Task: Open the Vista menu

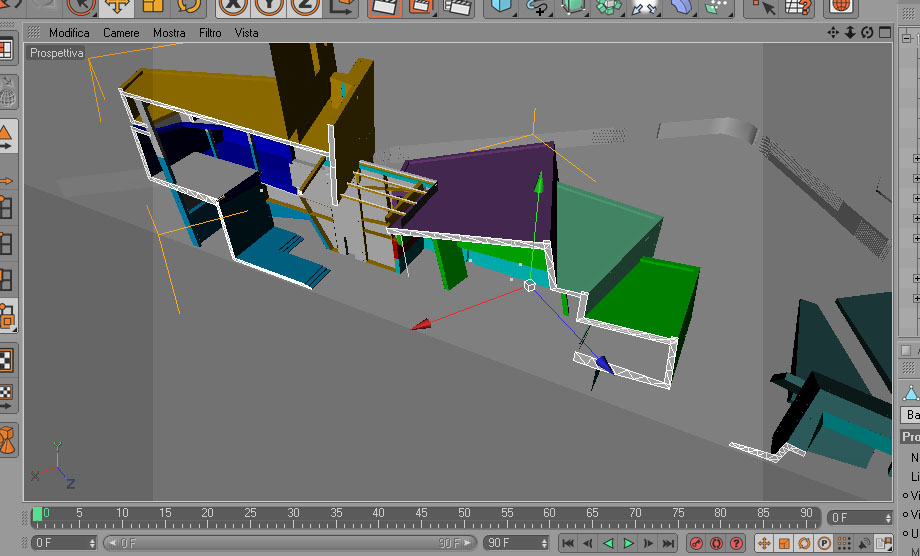Action: (246, 33)
